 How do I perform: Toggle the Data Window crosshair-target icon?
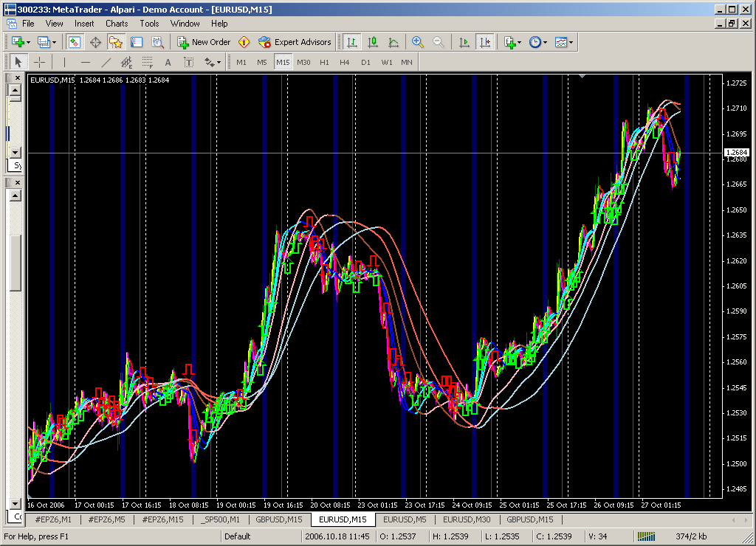tap(95, 42)
